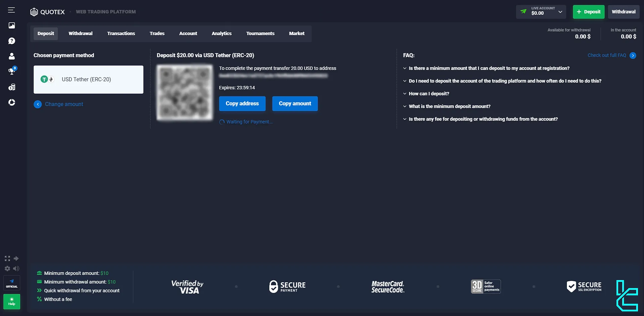Click the 'In the account' balance value
This screenshot has width=644, height=316.
[628, 37]
